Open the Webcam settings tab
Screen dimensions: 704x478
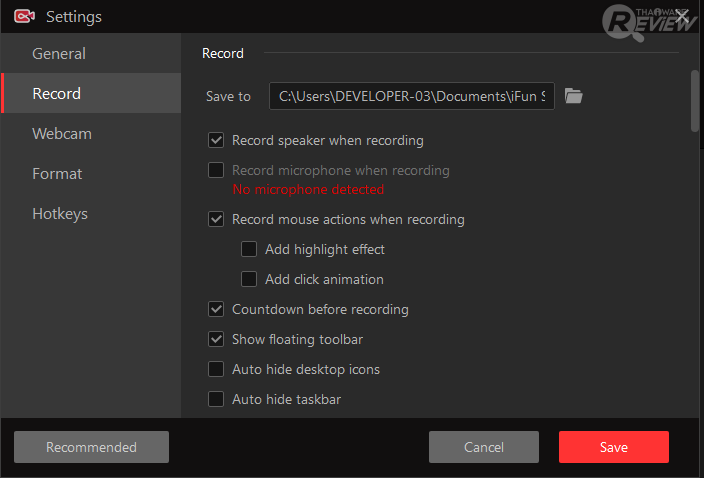[91, 134]
